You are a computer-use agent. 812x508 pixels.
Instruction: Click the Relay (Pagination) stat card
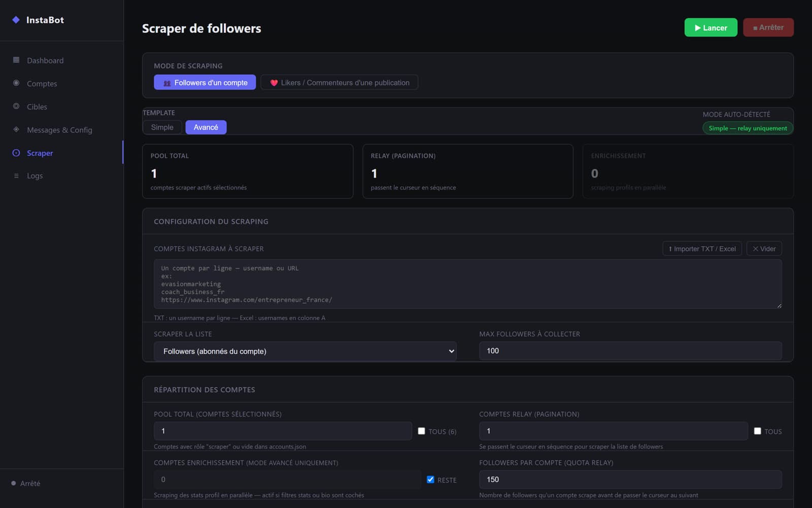point(468,171)
